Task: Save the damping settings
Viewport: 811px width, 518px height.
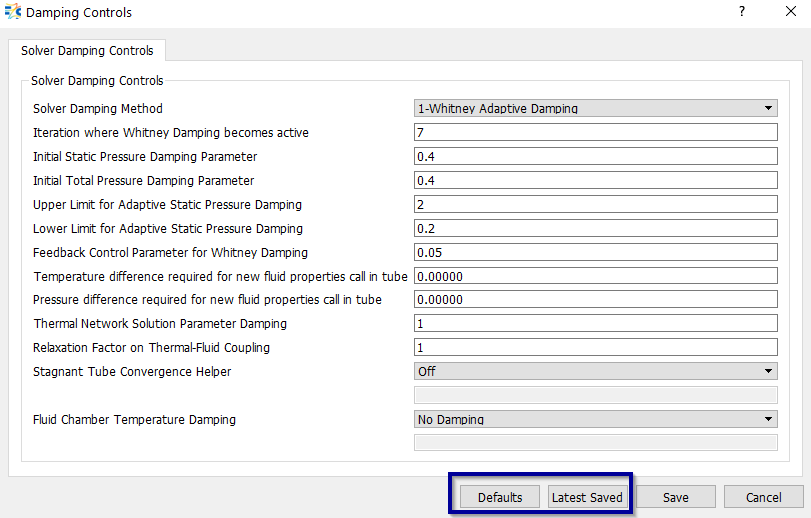Action: (675, 497)
